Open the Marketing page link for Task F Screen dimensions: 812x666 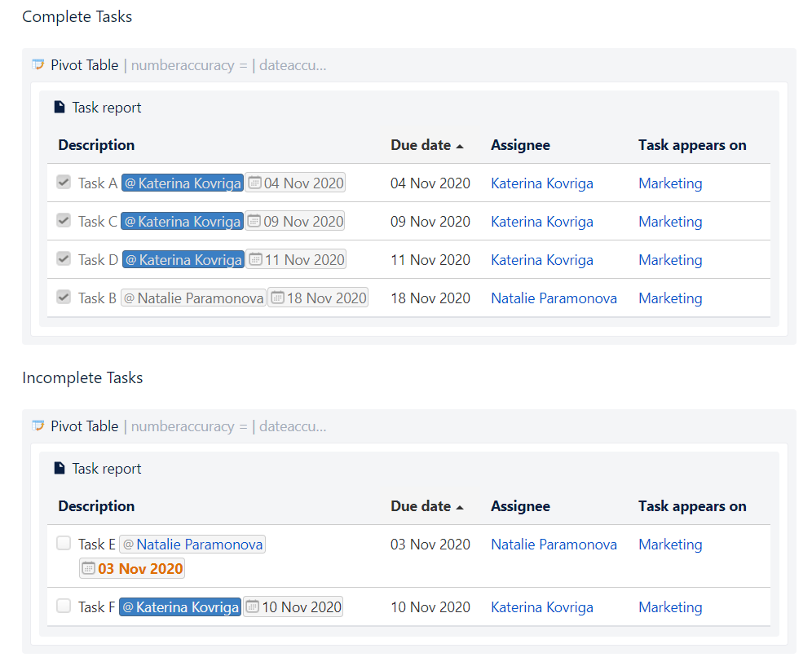click(x=669, y=607)
